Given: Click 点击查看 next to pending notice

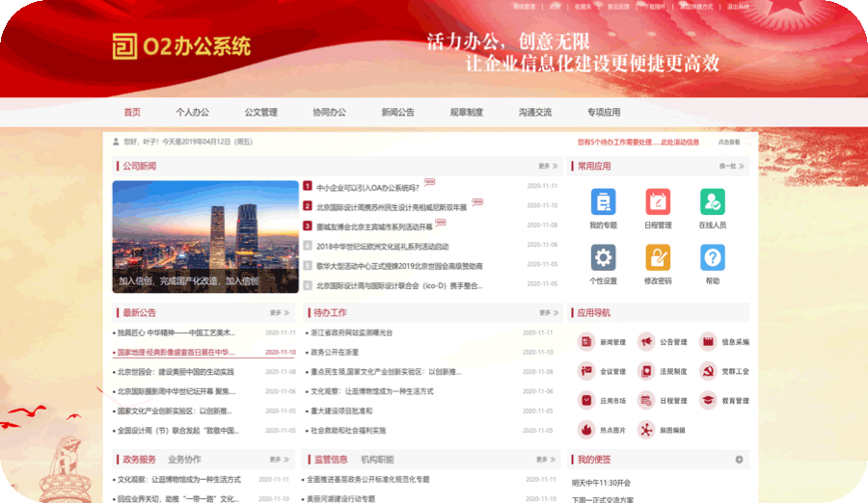Looking at the screenshot, I should [x=729, y=143].
